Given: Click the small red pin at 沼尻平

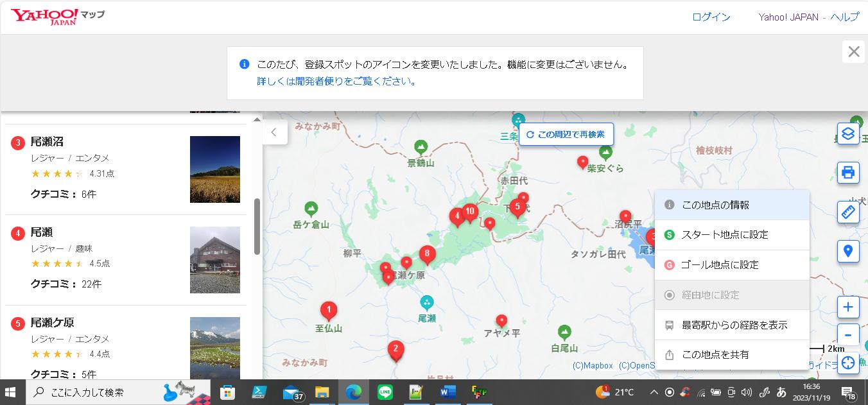Looking at the screenshot, I should pos(625,216).
